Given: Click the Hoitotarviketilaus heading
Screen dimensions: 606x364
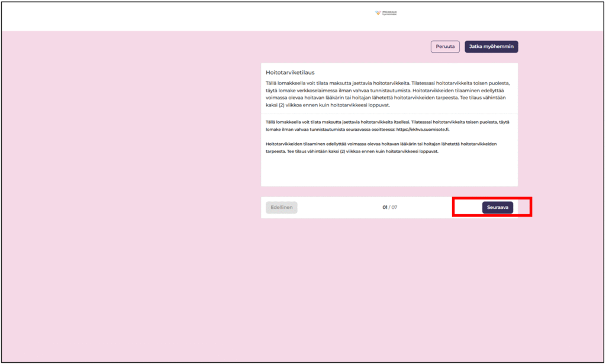Looking at the screenshot, I should (290, 72).
